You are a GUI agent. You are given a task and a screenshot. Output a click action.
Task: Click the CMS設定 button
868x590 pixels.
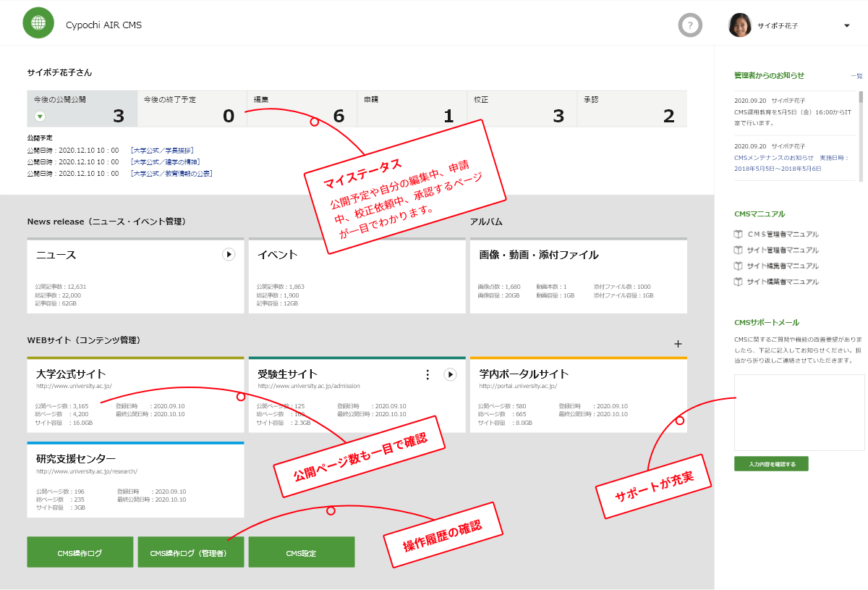(302, 552)
